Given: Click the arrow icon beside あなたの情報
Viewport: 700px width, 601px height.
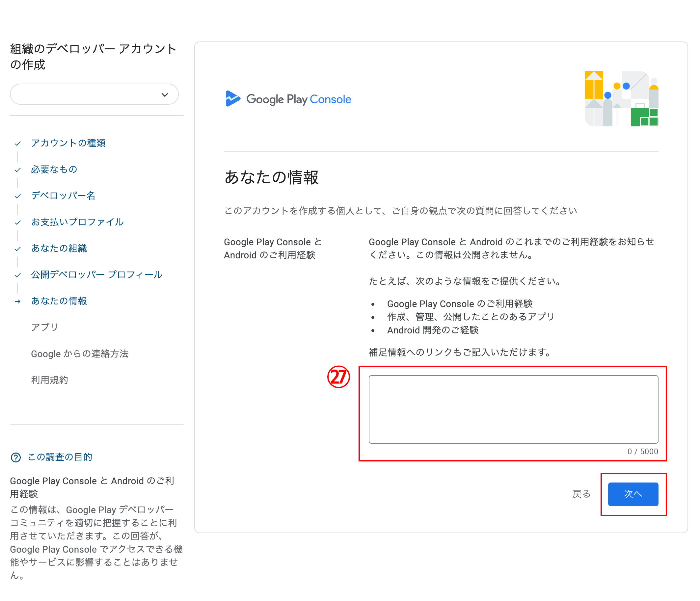Looking at the screenshot, I should coord(18,301).
